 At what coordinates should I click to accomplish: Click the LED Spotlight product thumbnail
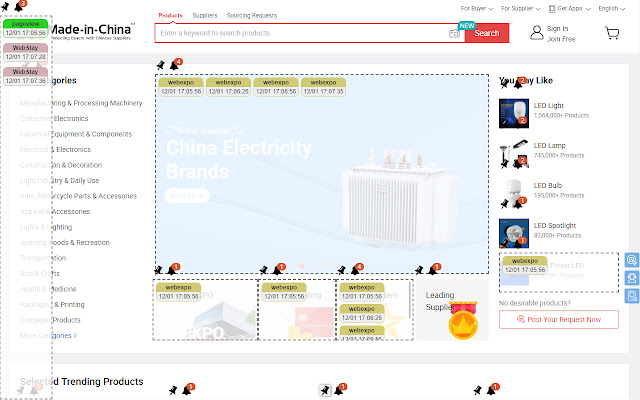(514, 233)
